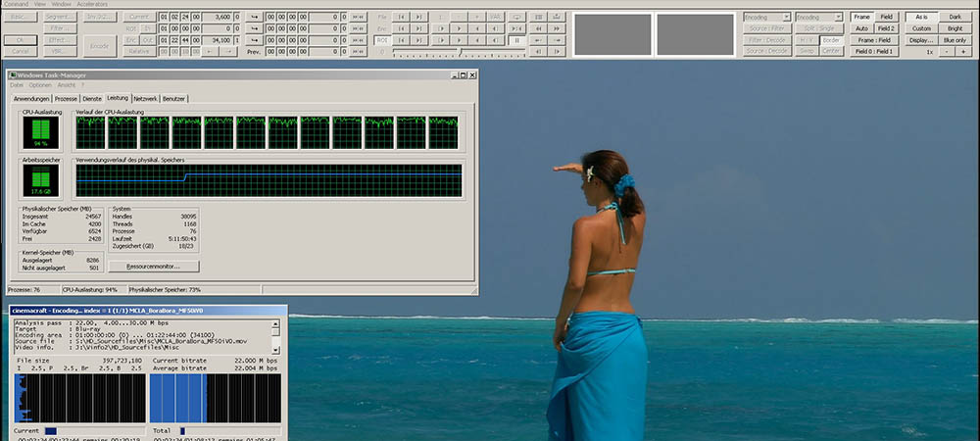Open the Accelerators menu
Screen dimensions: 980x441
92,4
